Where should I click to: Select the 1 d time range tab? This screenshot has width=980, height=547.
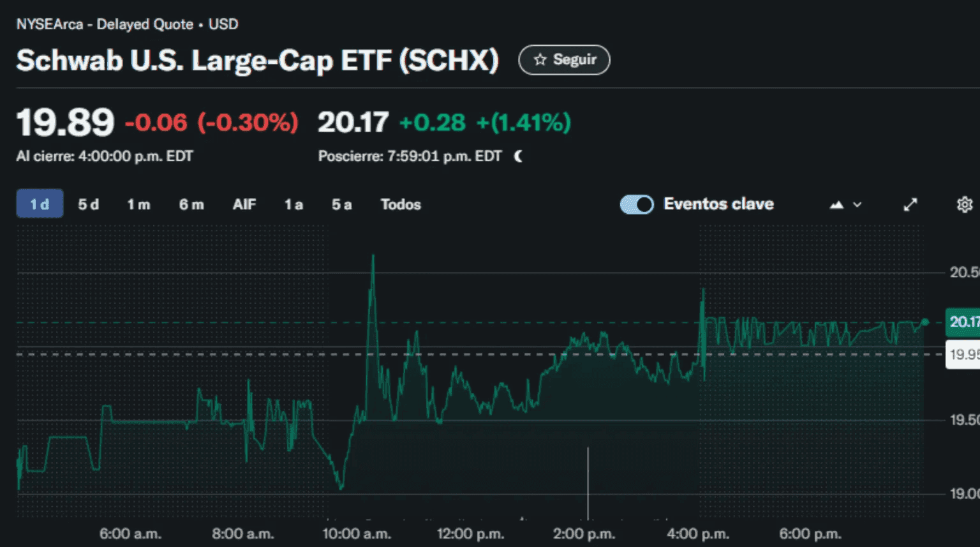coord(40,204)
